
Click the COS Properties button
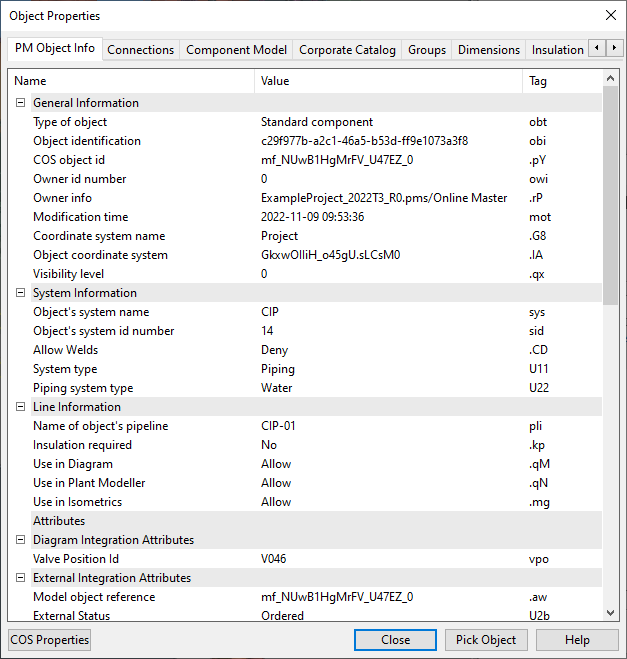tap(49, 640)
